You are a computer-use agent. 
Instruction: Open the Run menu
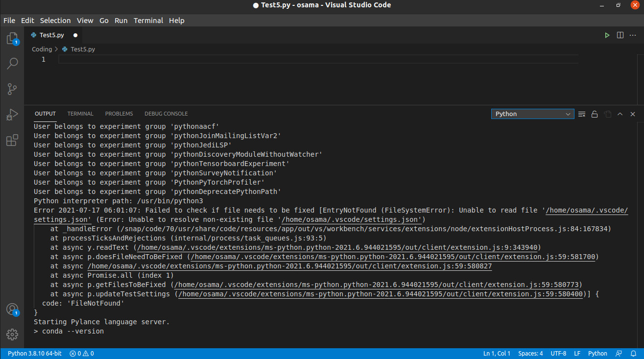tap(121, 21)
